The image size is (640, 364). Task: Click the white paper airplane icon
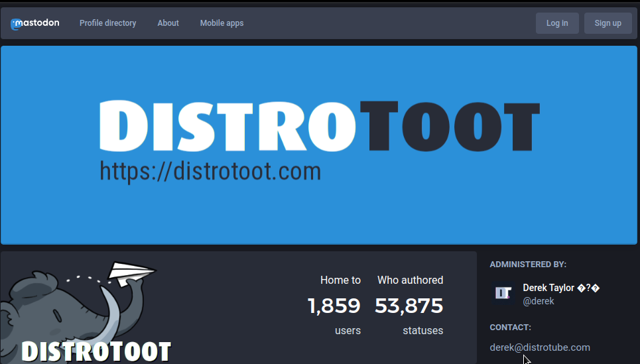coord(131,273)
